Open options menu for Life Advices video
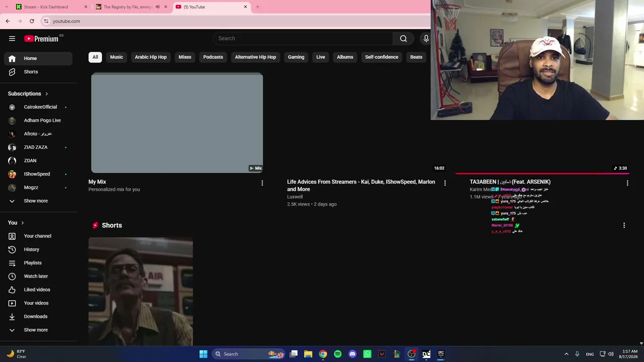This screenshot has height=362, width=644. coord(445,183)
